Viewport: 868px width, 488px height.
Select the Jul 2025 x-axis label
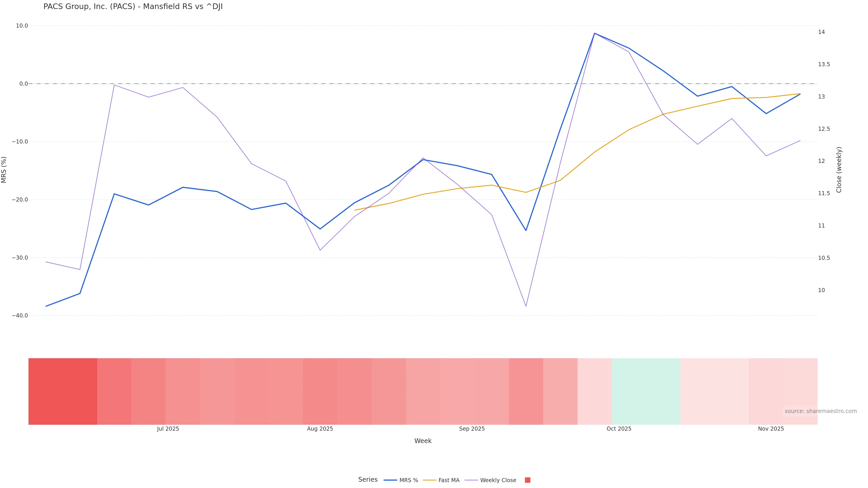pos(168,429)
